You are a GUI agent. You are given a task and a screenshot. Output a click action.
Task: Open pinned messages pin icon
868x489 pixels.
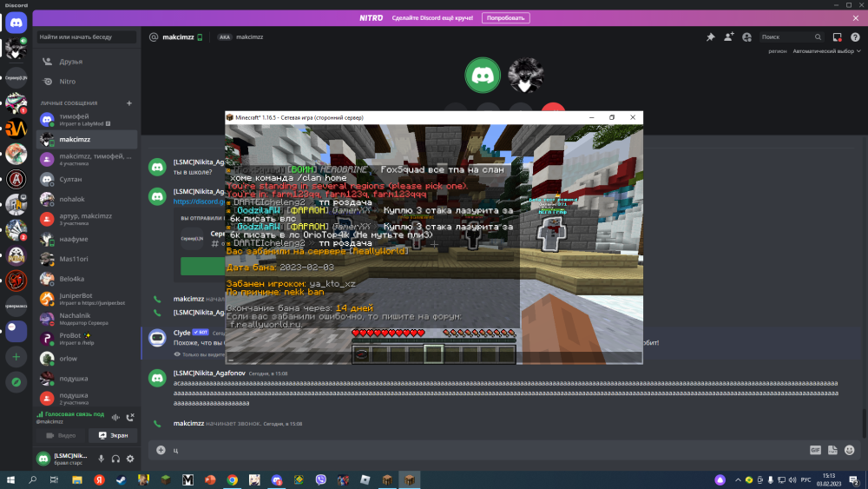[x=710, y=37]
